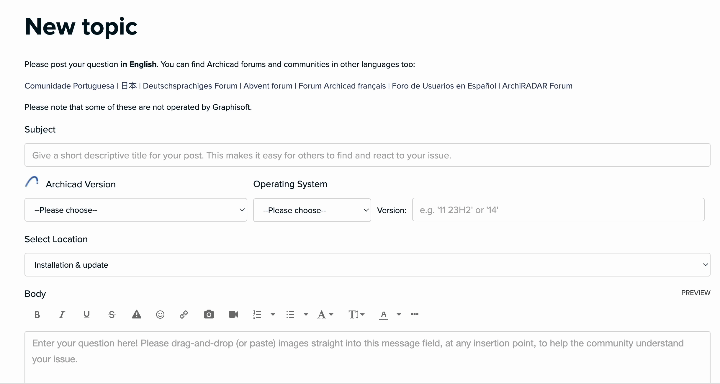
Task: Click the "Version:" label
Action: (392, 210)
